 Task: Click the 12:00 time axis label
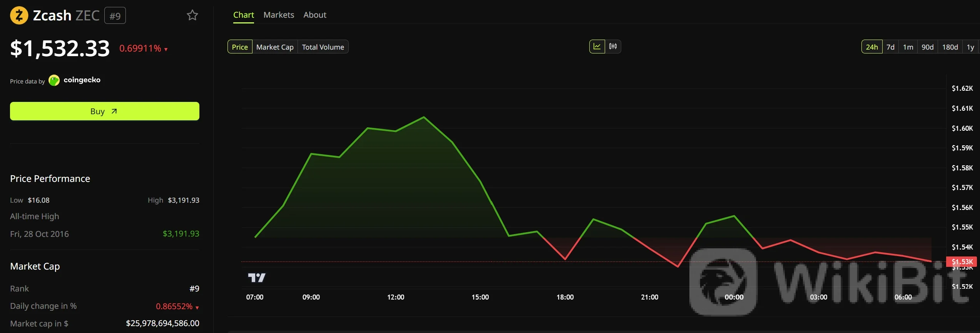(396, 297)
